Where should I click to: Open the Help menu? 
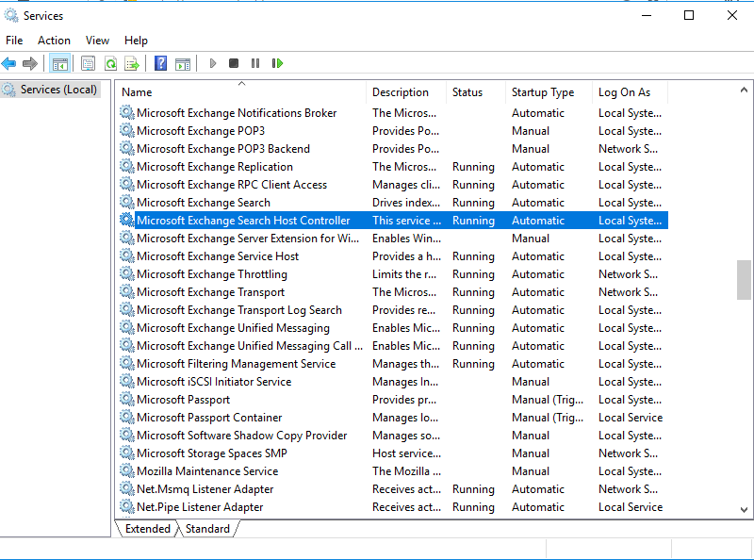coord(136,41)
